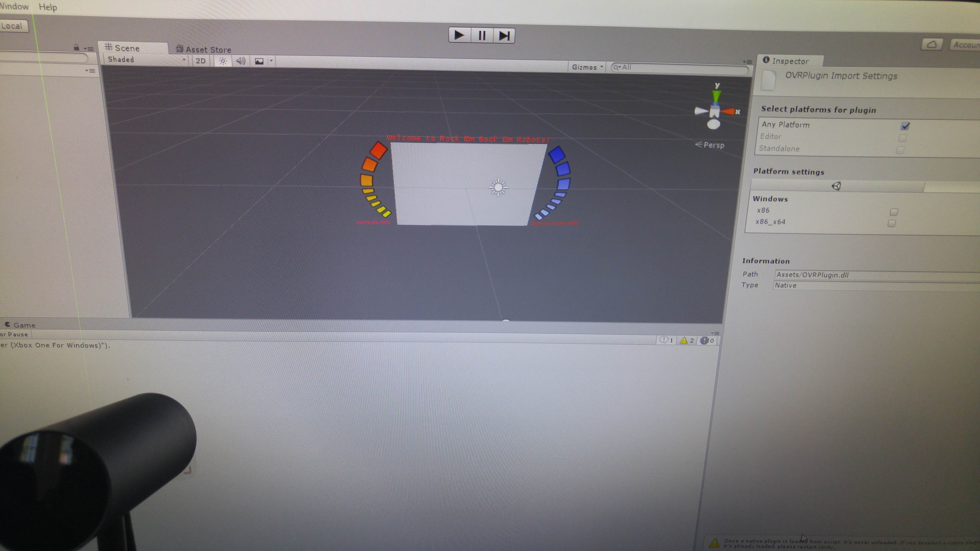Uncheck the Any Platform checkbox

tap(905, 126)
